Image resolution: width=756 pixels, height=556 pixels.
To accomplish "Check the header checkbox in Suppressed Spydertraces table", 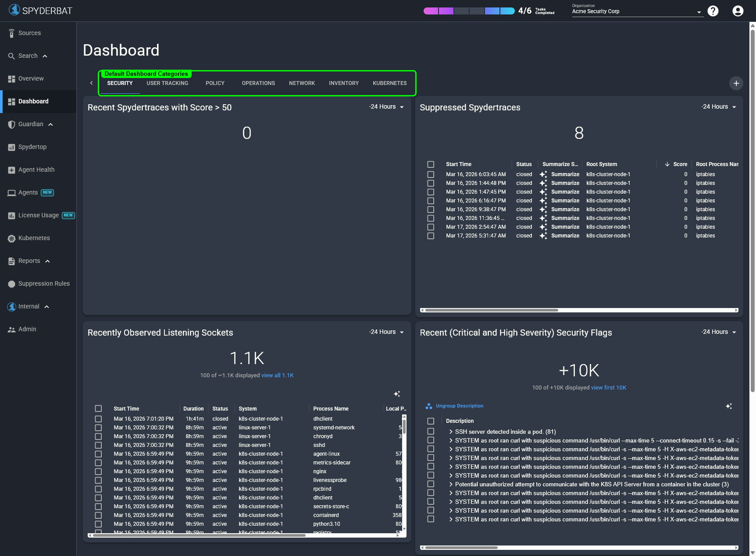I will [430, 164].
